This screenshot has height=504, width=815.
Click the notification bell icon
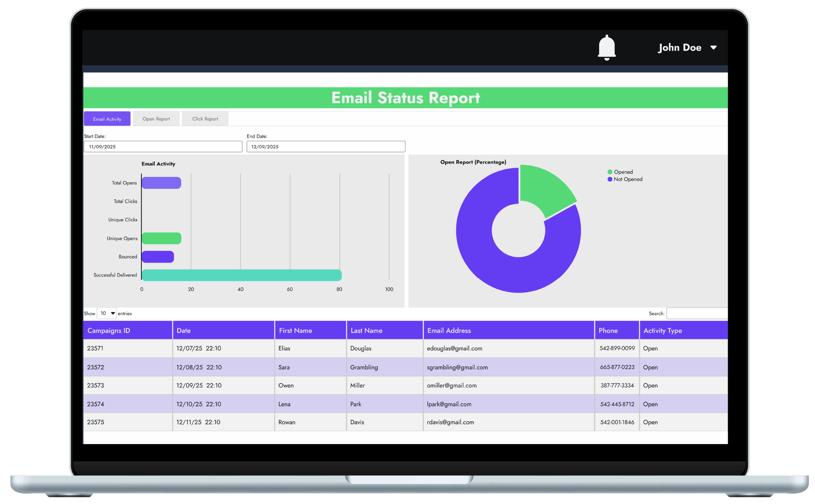click(606, 47)
